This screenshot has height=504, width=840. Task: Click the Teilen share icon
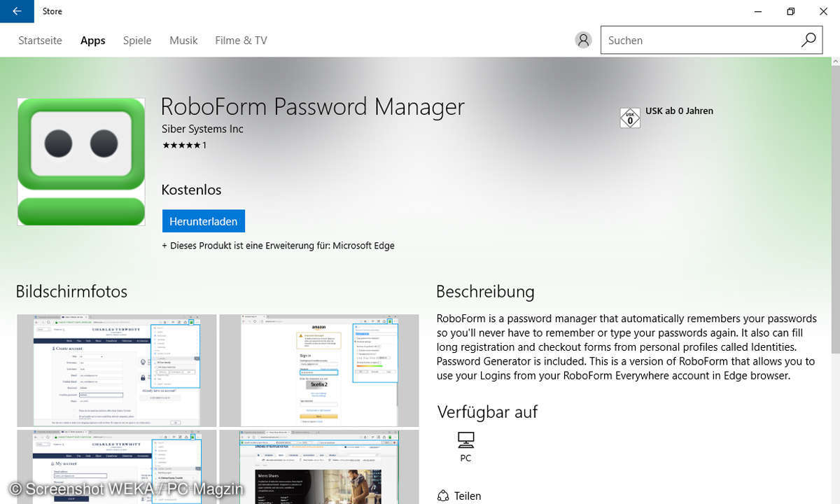(x=442, y=496)
